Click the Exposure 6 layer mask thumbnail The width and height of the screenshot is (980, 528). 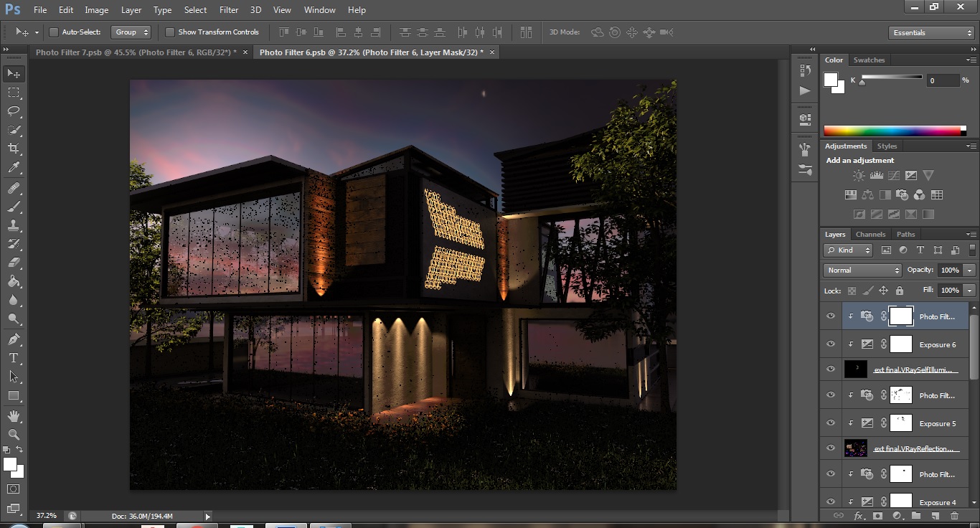900,344
